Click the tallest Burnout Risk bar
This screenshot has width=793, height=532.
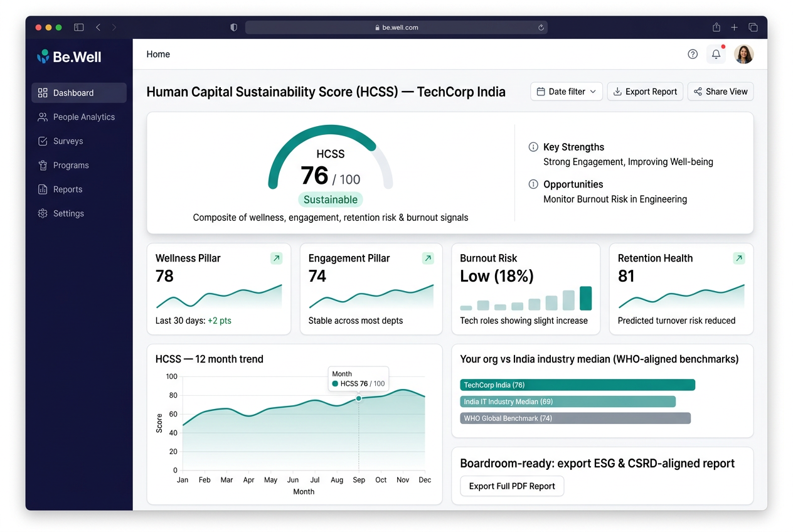[x=585, y=298]
